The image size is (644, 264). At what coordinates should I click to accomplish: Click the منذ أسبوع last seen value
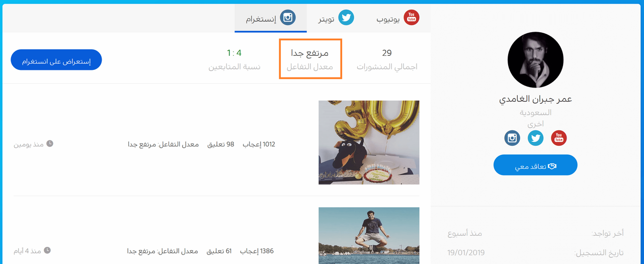pyautogui.click(x=465, y=234)
